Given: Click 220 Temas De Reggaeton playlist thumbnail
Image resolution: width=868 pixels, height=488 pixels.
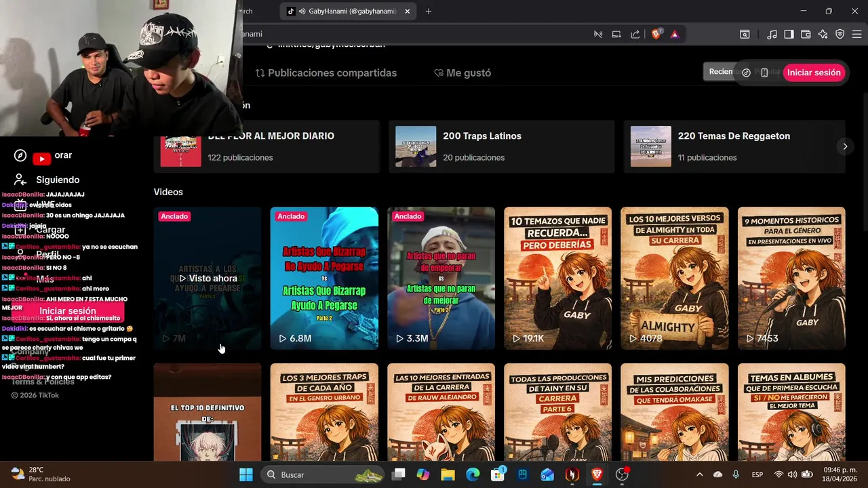Looking at the screenshot, I should pos(651,146).
